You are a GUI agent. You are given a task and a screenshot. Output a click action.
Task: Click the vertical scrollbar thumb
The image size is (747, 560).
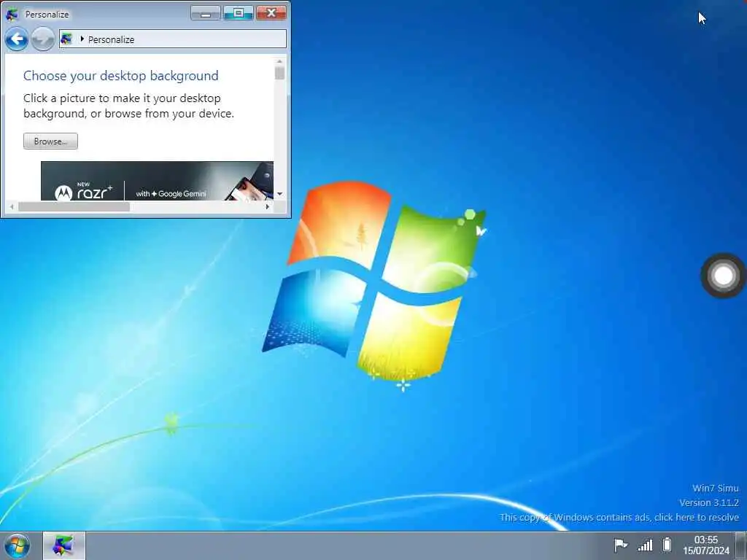pyautogui.click(x=279, y=73)
